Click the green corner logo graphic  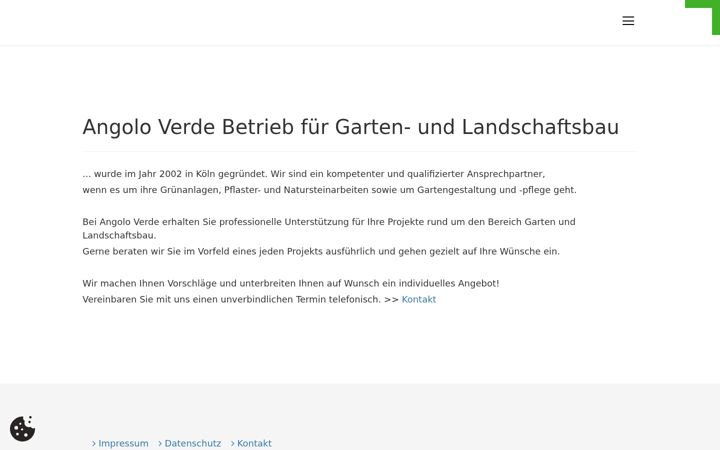click(703, 17)
